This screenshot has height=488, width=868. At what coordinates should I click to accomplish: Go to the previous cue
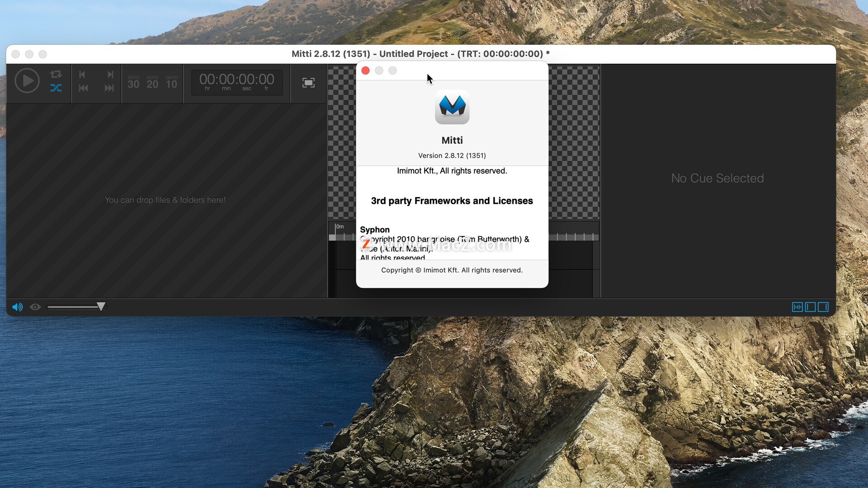(x=83, y=88)
